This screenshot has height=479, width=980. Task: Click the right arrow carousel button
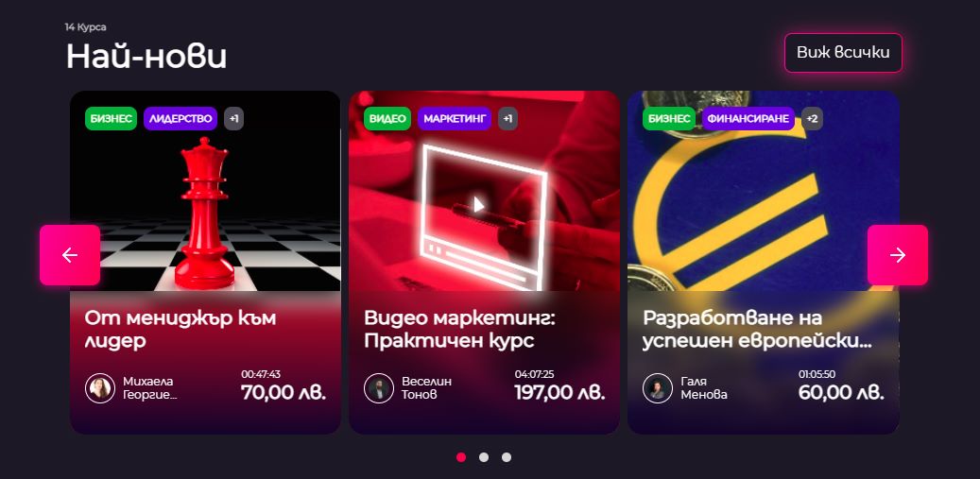(x=898, y=255)
